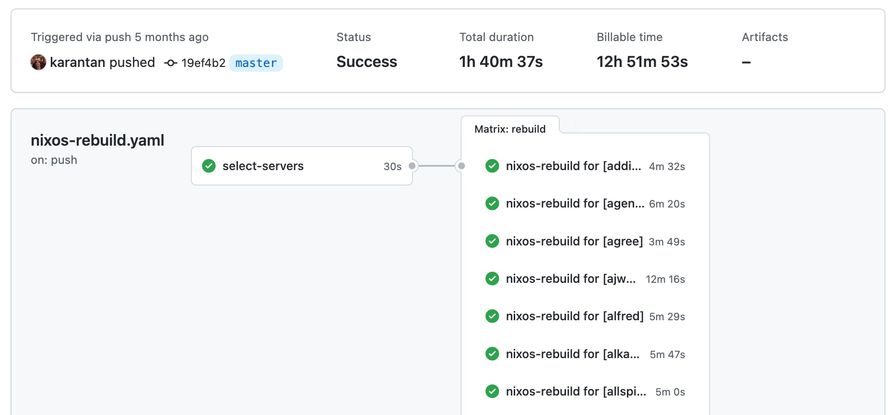Screen dimensions: 896x415
Task: Click the 'on: push' trigger text
Action: point(54,161)
